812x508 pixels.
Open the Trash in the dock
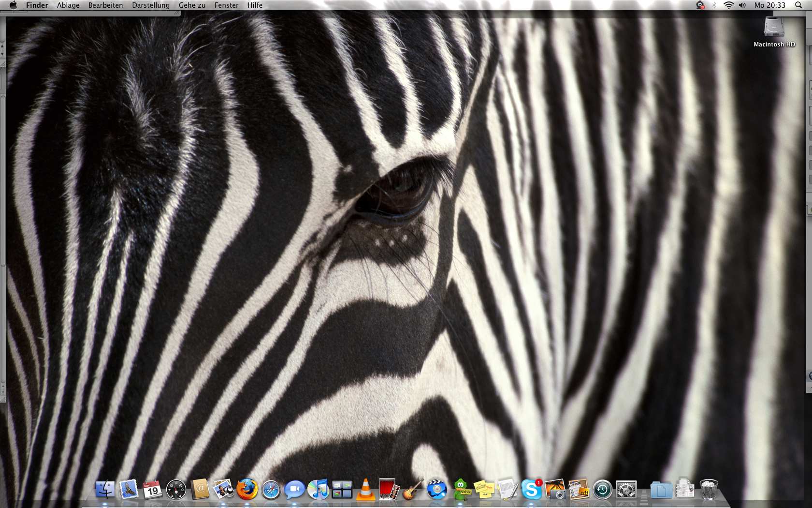pos(709,490)
